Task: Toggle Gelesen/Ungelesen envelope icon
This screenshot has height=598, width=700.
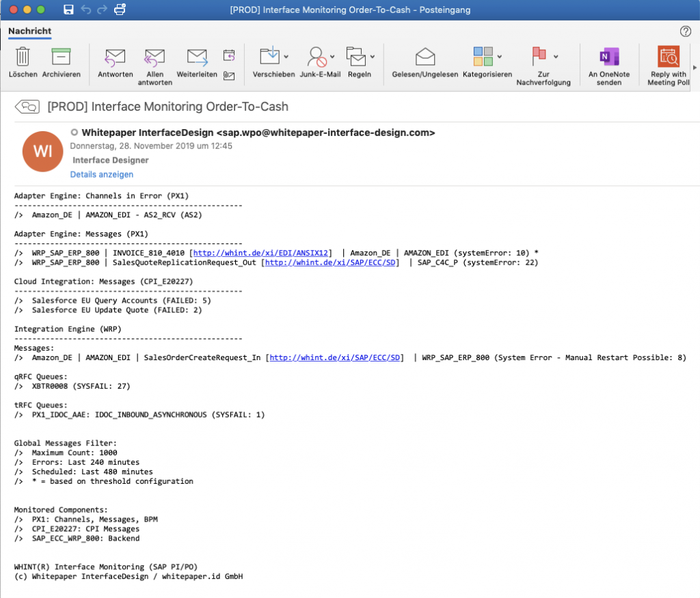Action: 425,57
